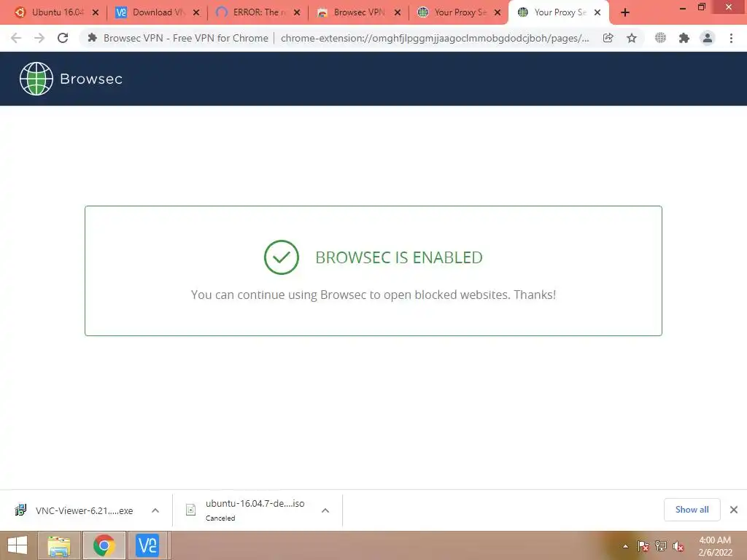The height and width of the screenshot is (560, 747).
Task: Show hidden system tray icons
Action: (625, 546)
